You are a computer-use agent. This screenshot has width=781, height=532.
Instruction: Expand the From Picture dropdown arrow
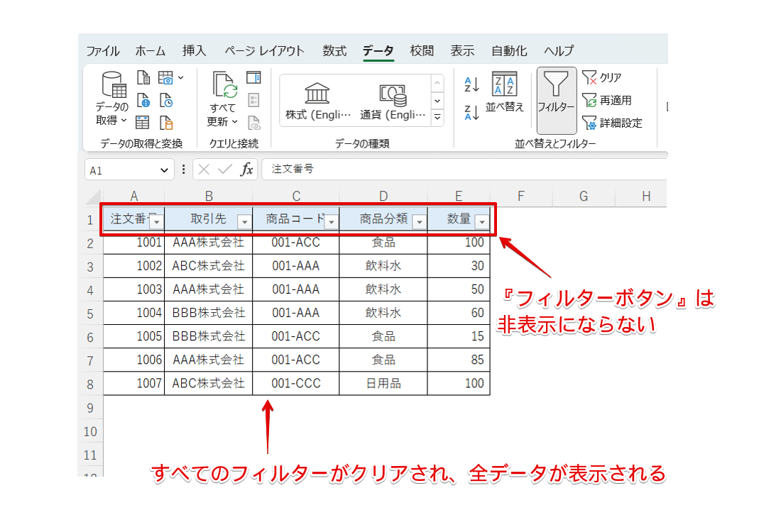click(x=180, y=77)
